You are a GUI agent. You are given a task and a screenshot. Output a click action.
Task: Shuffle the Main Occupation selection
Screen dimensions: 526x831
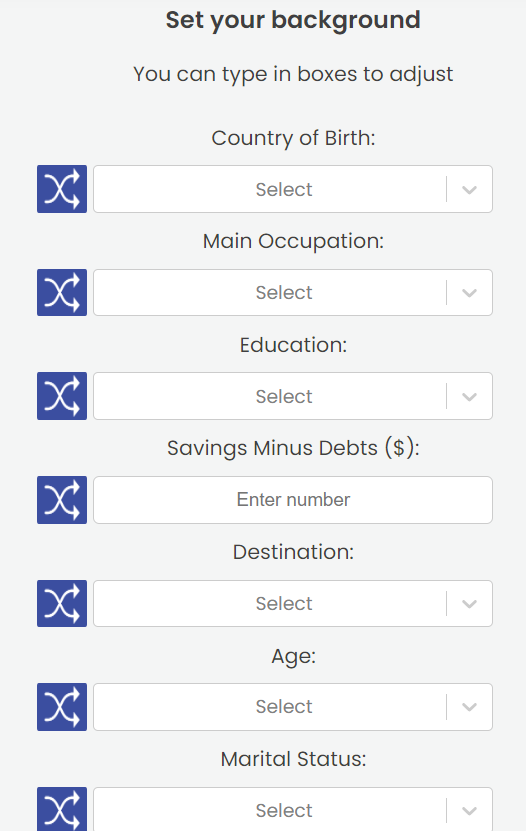pos(62,293)
